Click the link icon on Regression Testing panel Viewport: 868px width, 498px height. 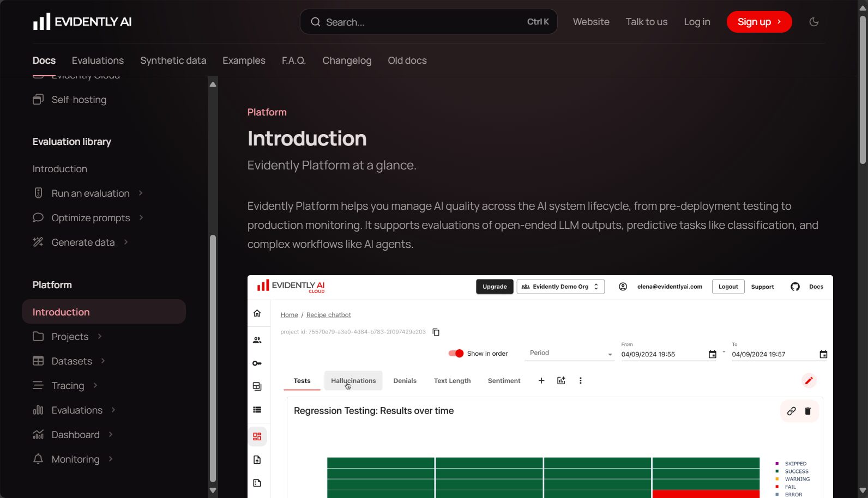pyautogui.click(x=791, y=411)
